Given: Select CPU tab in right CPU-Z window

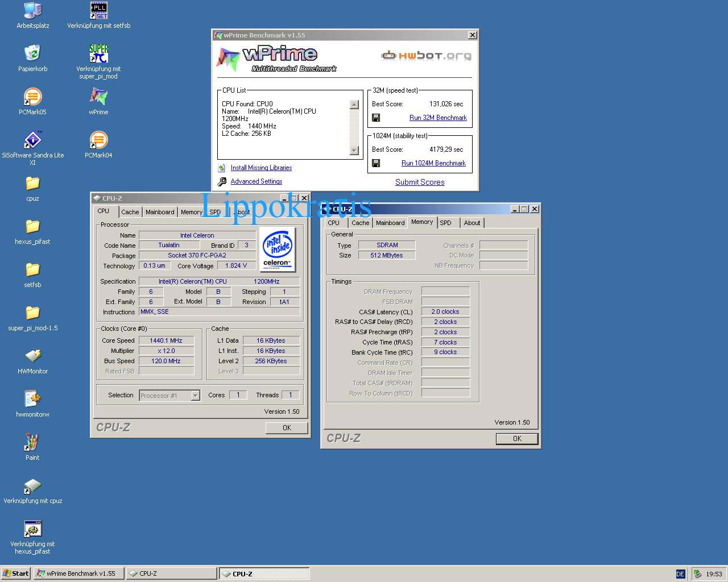Looking at the screenshot, I should point(334,223).
